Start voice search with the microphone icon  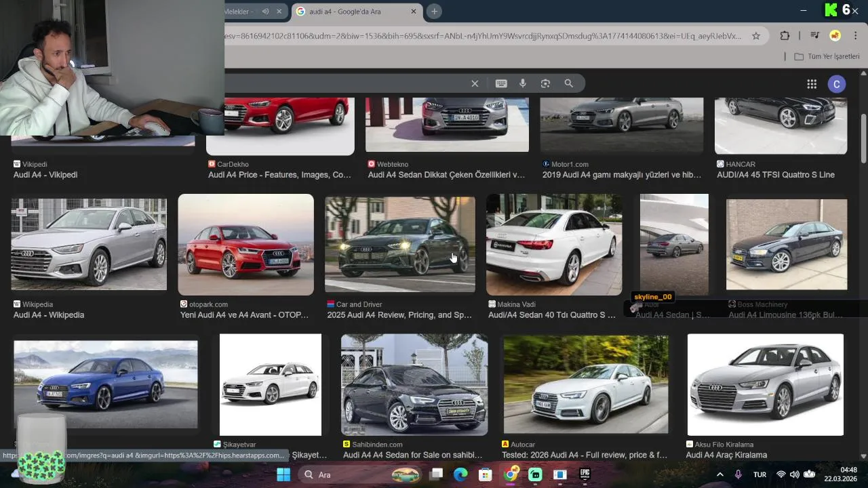(x=523, y=83)
